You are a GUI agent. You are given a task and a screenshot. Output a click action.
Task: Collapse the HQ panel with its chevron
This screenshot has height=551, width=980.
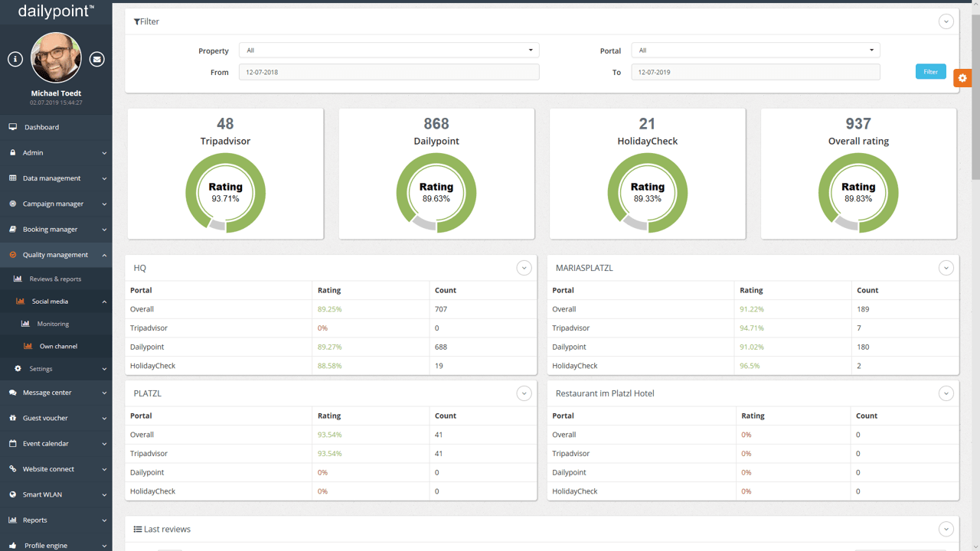524,268
